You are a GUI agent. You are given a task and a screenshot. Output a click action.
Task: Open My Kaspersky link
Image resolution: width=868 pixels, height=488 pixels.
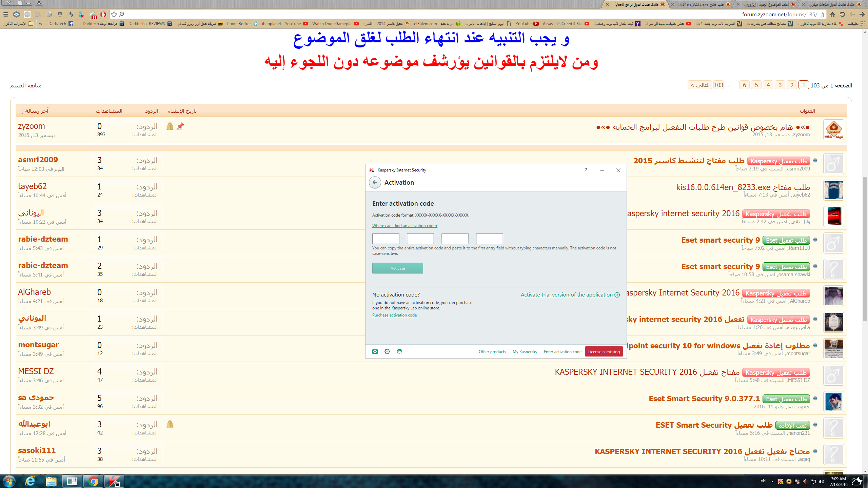tap(525, 352)
